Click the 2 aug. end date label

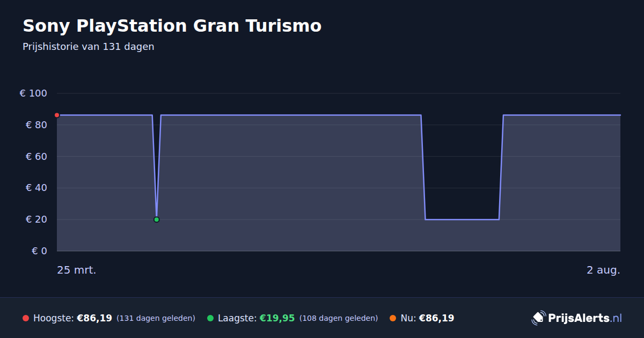[603, 270]
